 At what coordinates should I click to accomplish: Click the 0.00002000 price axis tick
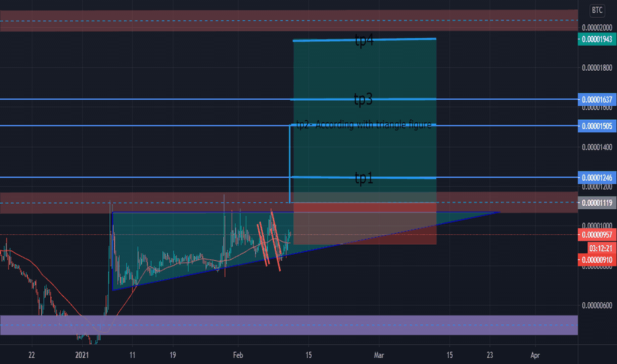[597, 28]
